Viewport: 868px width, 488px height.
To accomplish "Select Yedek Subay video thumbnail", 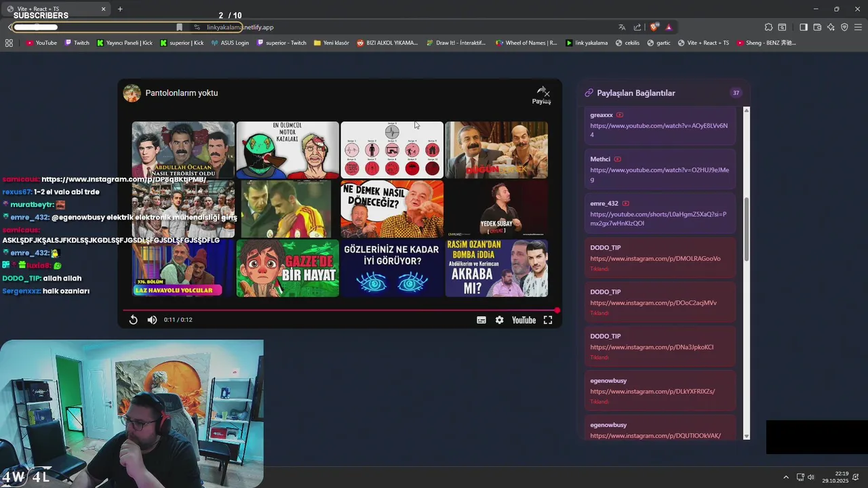I will click(x=496, y=209).
